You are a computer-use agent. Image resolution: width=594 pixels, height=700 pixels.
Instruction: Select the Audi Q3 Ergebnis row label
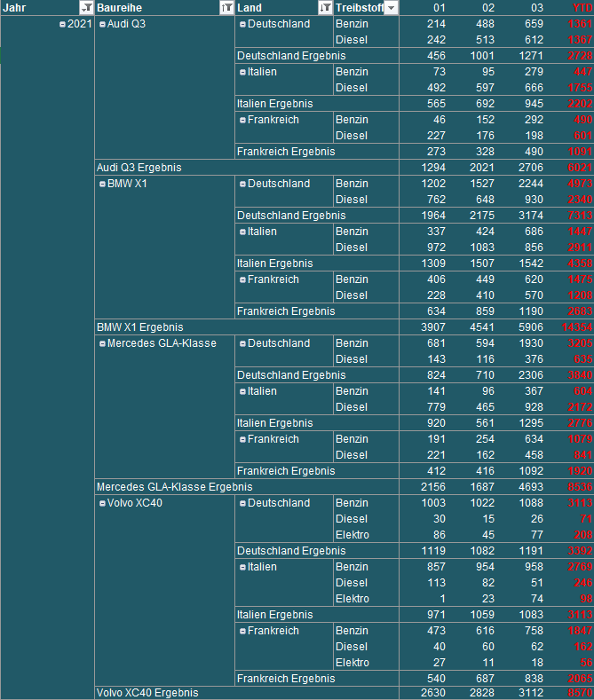coord(139,168)
